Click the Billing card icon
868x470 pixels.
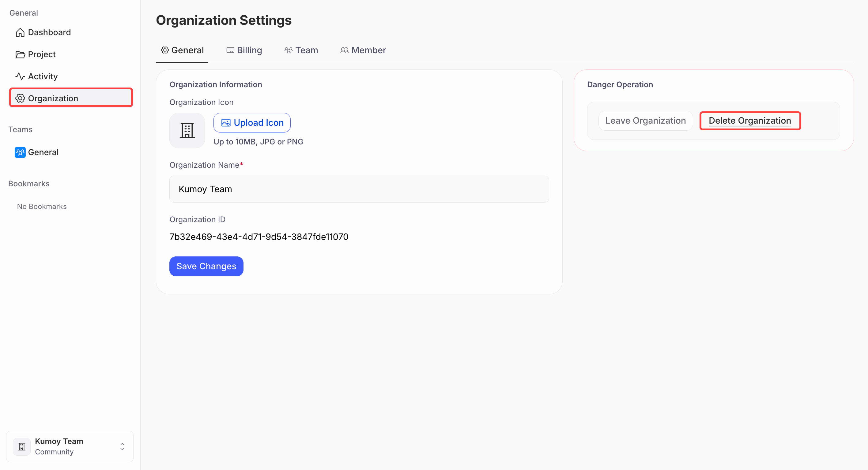[230, 50]
